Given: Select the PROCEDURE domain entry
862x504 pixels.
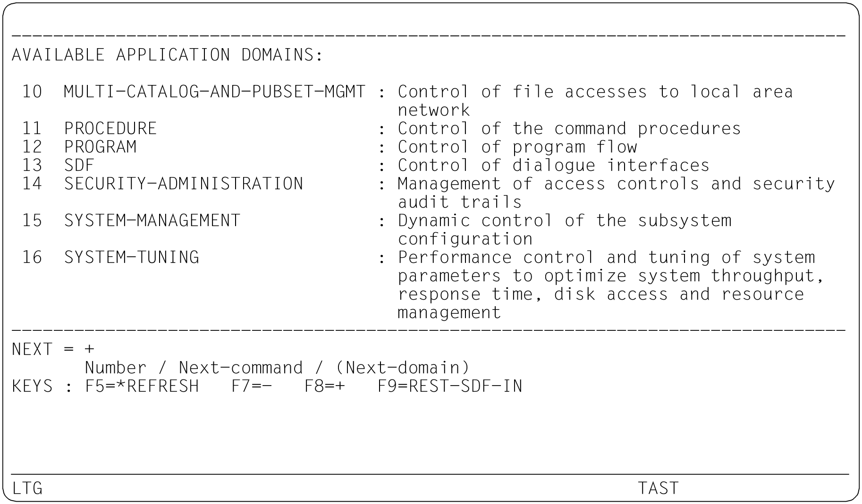Looking at the screenshot, I should pos(110,128).
